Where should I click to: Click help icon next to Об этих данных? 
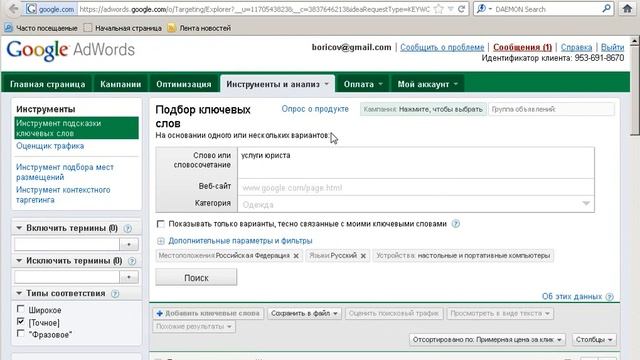point(609,297)
